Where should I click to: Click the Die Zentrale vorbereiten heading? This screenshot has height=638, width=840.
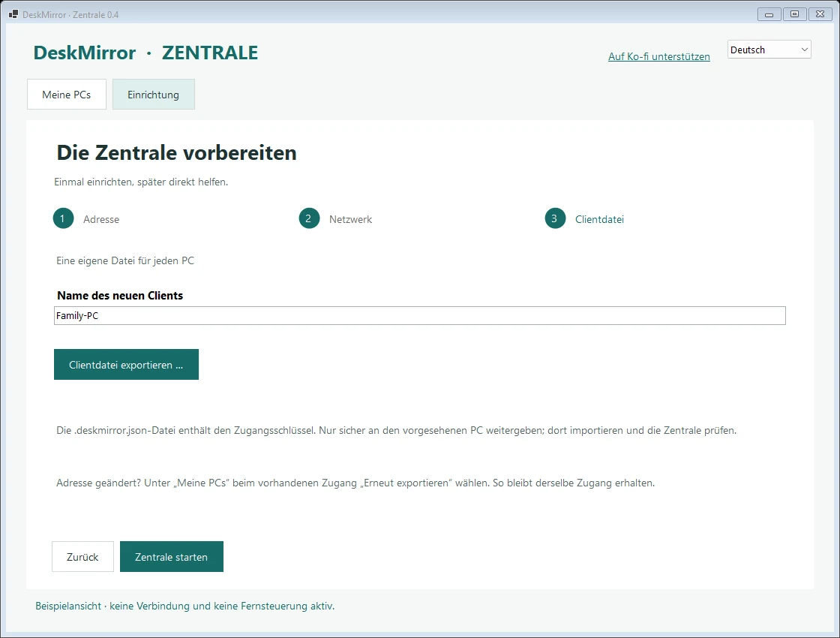[177, 153]
